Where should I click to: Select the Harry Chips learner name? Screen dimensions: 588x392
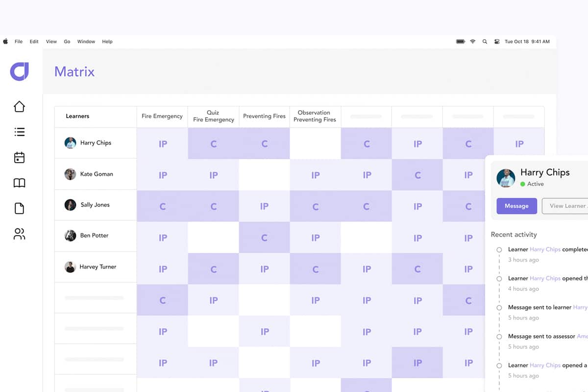click(x=96, y=143)
